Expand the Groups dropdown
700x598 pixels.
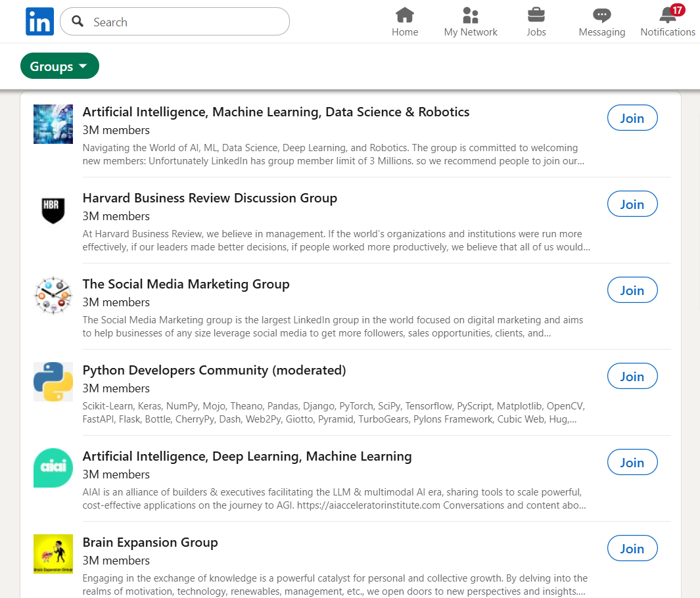click(x=60, y=66)
